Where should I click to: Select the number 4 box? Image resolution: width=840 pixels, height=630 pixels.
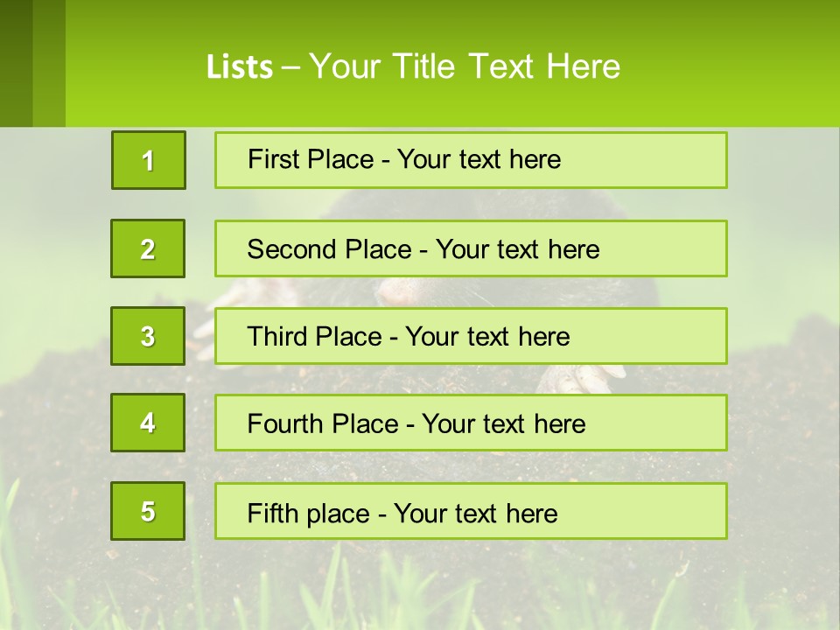point(148,423)
